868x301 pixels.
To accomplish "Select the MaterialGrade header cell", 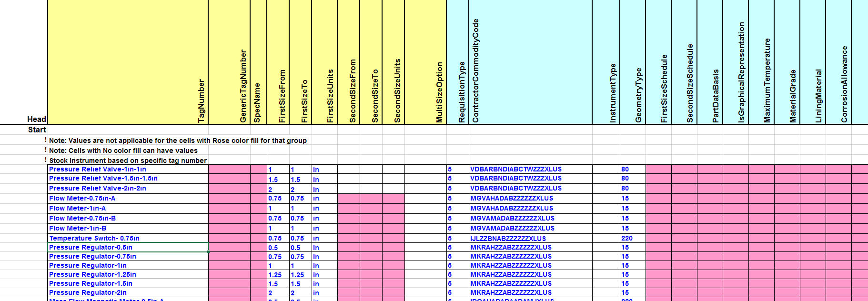I will [787, 62].
